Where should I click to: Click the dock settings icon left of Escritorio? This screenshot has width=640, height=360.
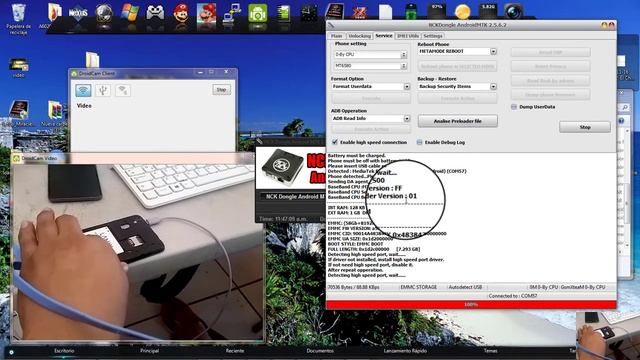(x=11, y=352)
